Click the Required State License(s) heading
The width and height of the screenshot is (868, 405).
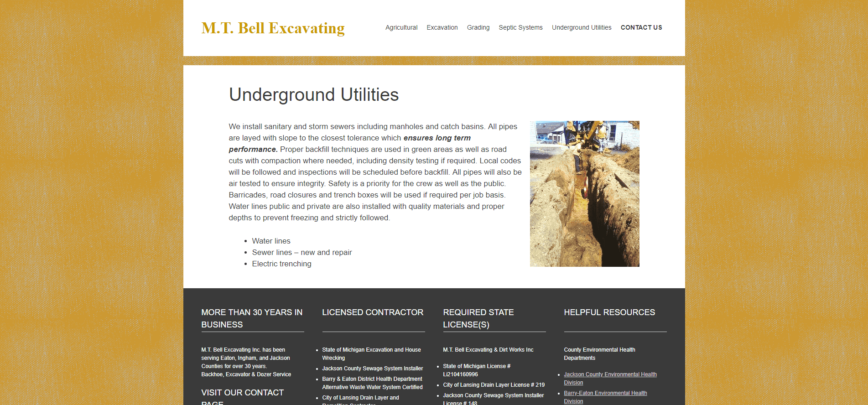[478, 318]
